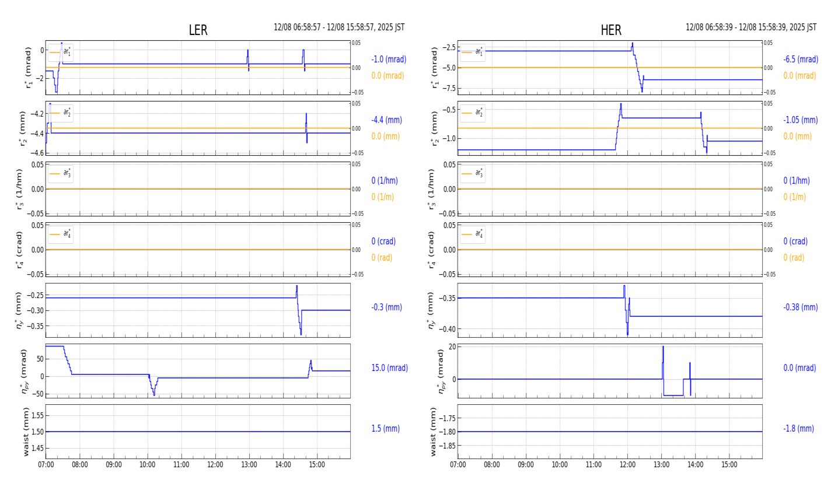The height and width of the screenshot is (504, 824).
Task: Click orange 0.0 (mrad) beside LER r1* plot
Action: click(387, 76)
